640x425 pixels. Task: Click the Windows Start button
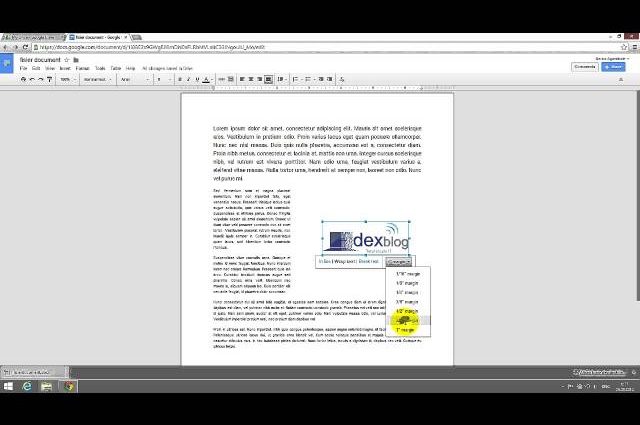[x=8, y=386]
